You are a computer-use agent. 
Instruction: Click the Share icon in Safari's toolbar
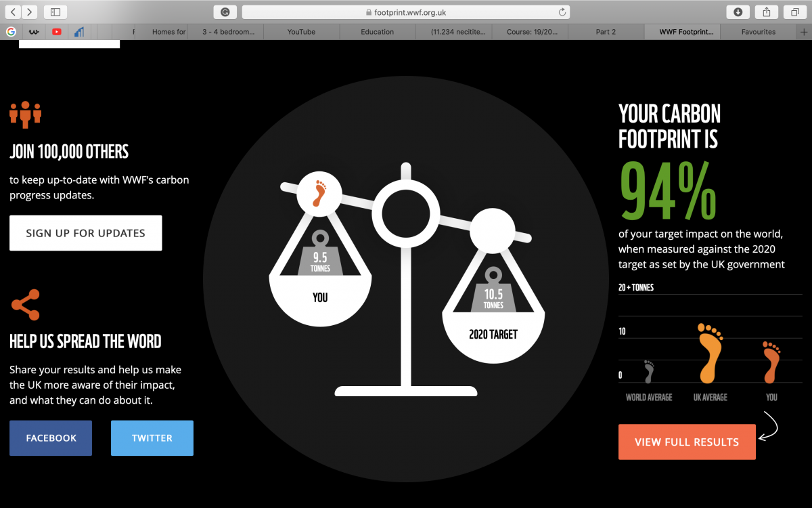767,12
